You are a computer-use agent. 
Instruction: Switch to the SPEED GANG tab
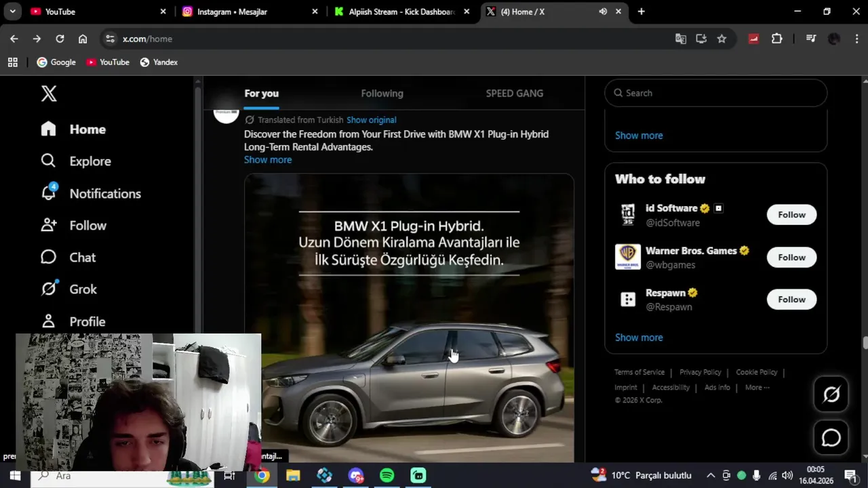coord(514,94)
